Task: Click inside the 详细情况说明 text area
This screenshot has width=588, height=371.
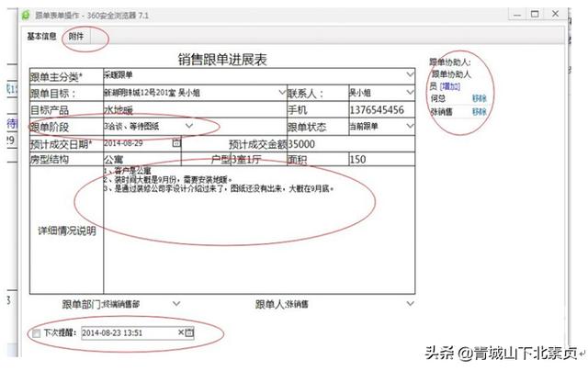Action: [x=259, y=230]
